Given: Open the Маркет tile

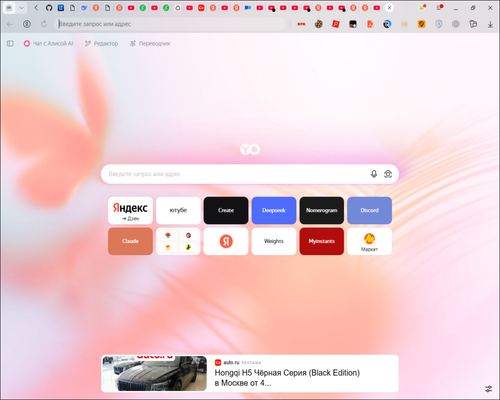Looking at the screenshot, I should 369,241.
